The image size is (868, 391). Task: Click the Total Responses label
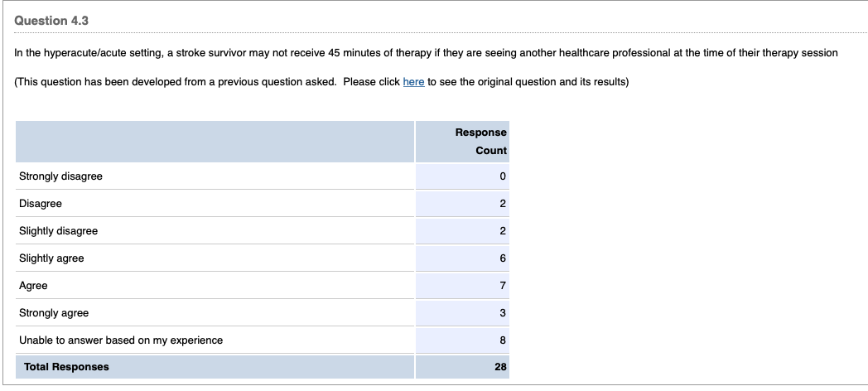pyautogui.click(x=66, y=367)
